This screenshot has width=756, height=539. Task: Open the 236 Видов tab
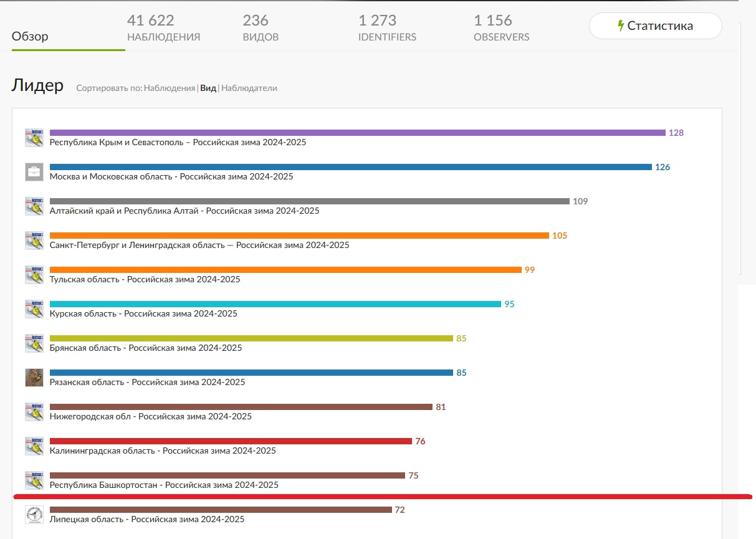click(x=261, y=29)
